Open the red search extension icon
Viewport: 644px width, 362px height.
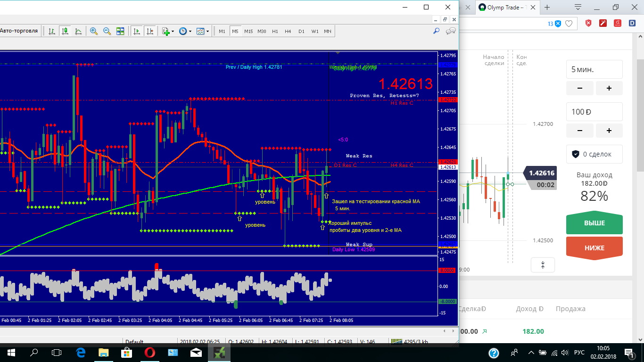pos(618,23)
